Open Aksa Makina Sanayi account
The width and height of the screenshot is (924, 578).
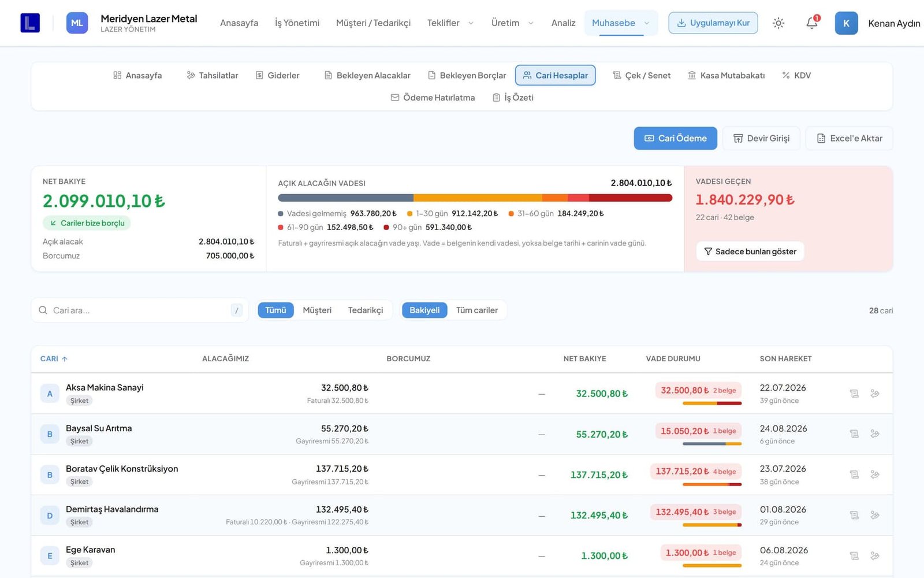(x=105, y=387)
